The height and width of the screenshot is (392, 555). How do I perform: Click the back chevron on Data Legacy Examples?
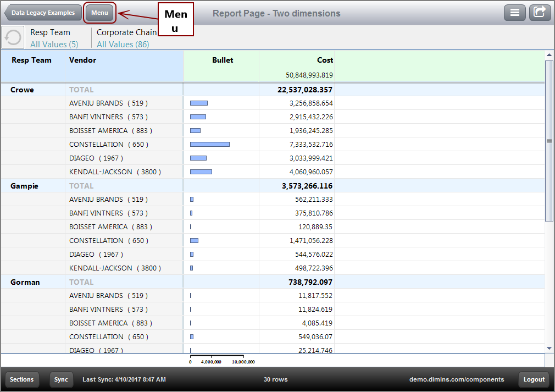coord(7,12)
